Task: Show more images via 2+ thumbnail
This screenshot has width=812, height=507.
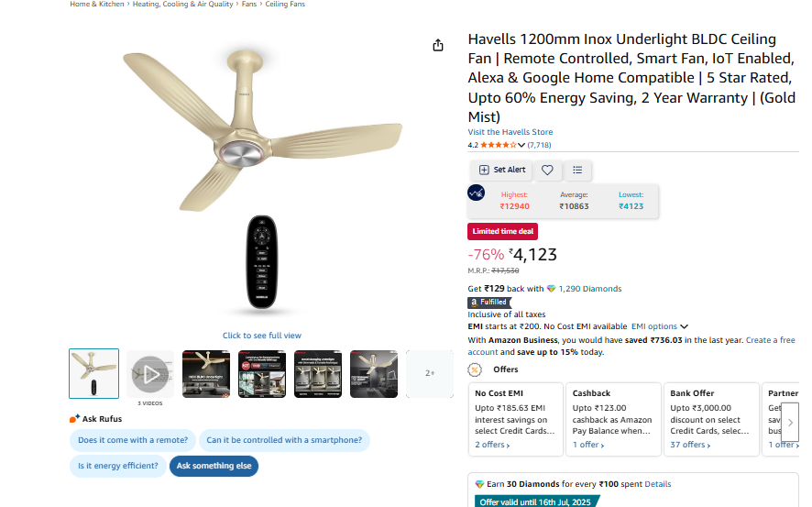Action: pyautogui.click(x=430, y=373)
